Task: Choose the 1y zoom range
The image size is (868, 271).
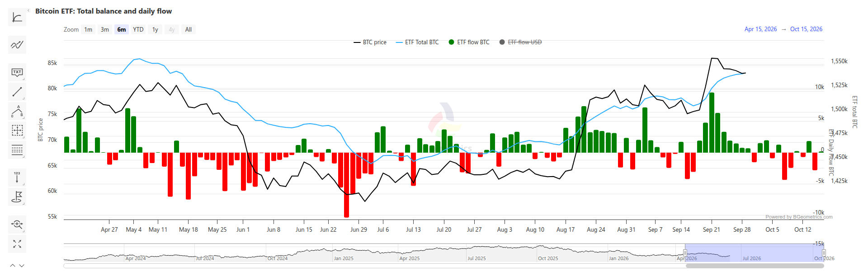Action: click(155, 29)
